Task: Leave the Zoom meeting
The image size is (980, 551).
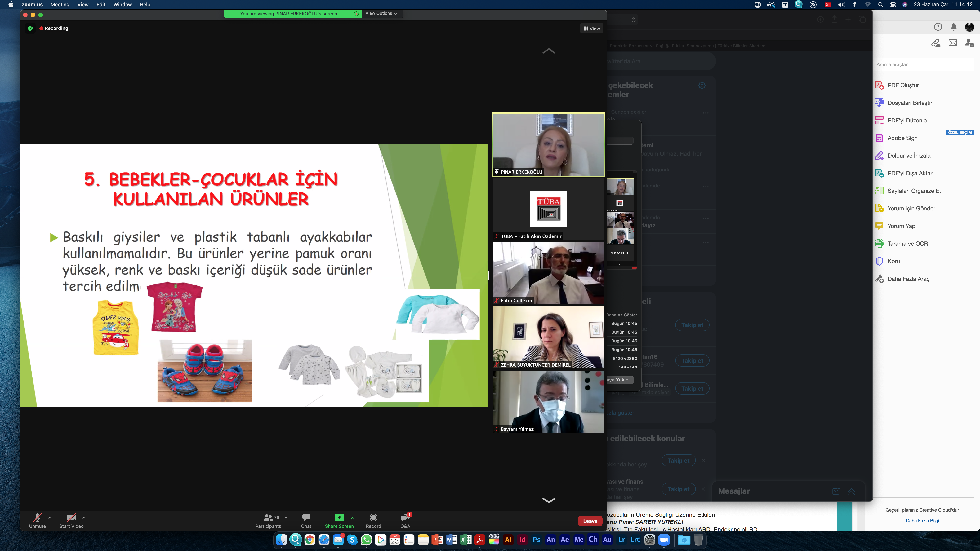Action: click(590, 521)
